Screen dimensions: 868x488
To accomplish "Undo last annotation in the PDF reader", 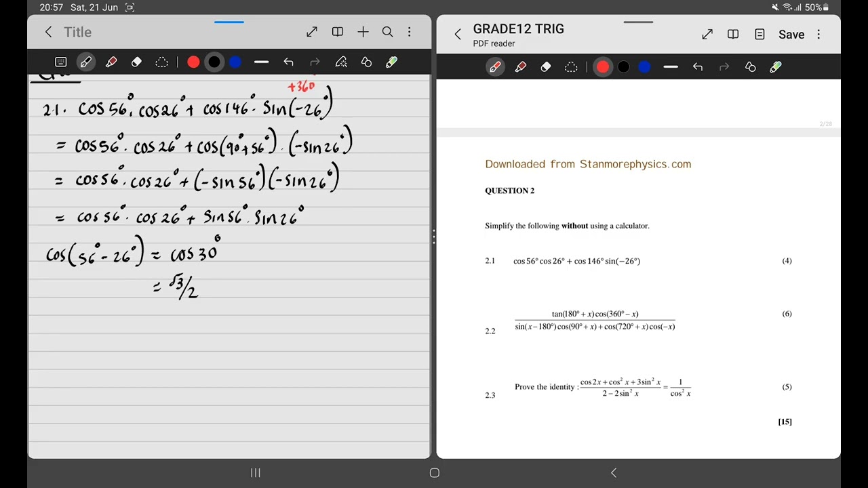I will click(x=698, y=66).
